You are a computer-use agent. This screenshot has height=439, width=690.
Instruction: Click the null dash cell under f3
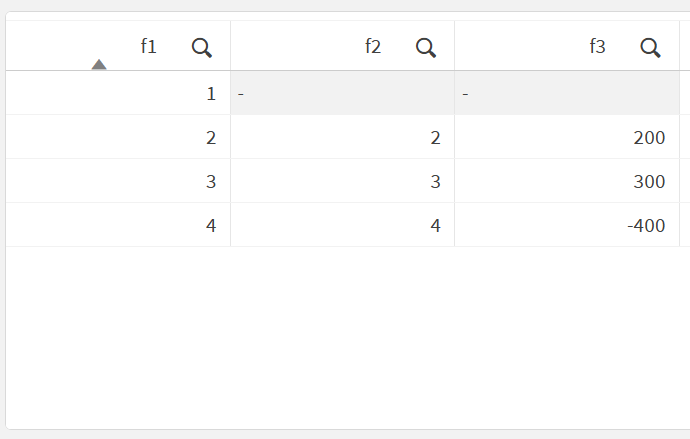(567, 93)
